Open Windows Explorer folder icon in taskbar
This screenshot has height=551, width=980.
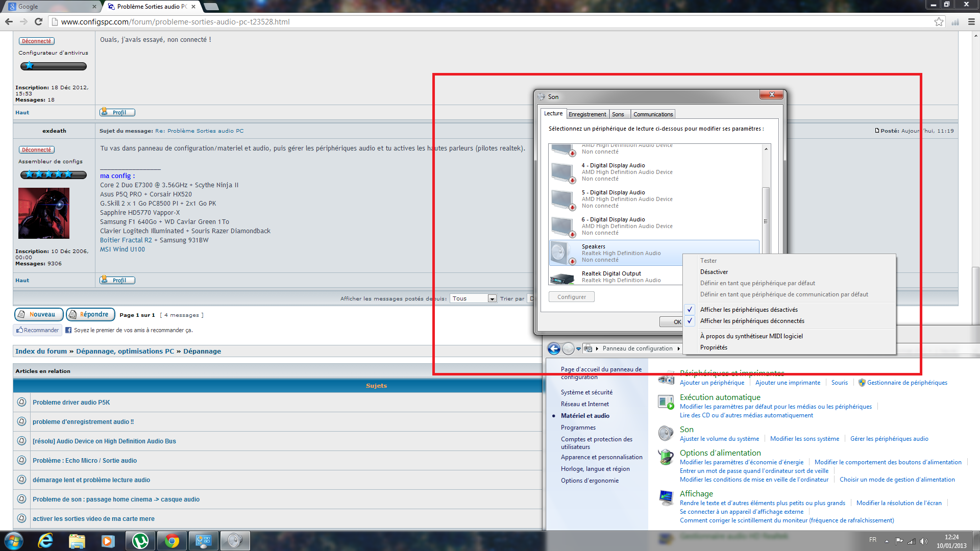[77, 541]
